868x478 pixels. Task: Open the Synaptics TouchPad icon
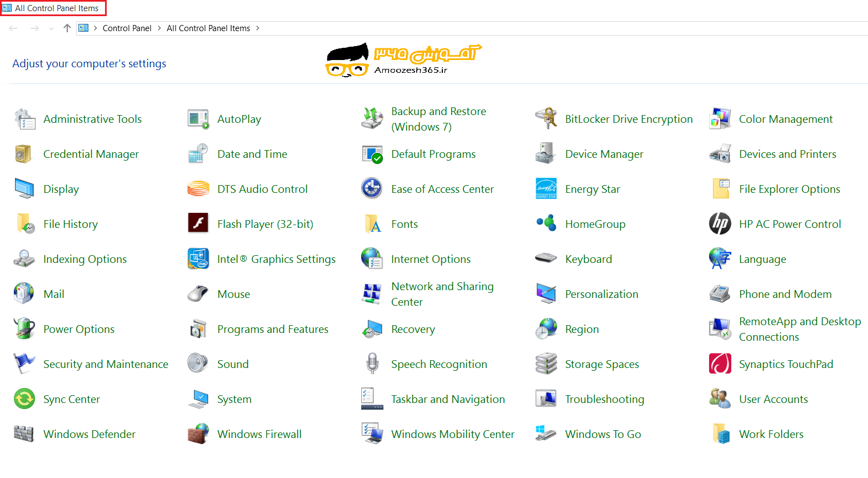(720, 364)
